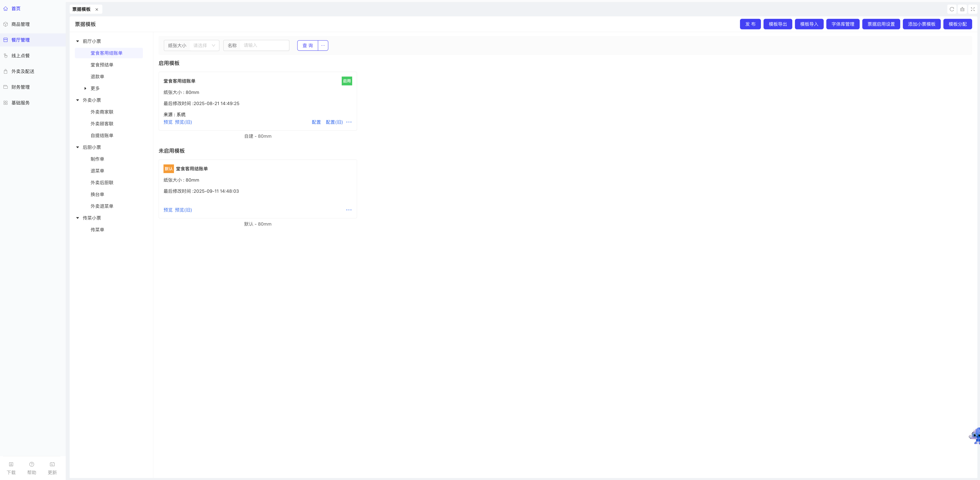This screenshot has height=480, width=980.
Task: Click the refresh icon at top right
Action: 952,9
